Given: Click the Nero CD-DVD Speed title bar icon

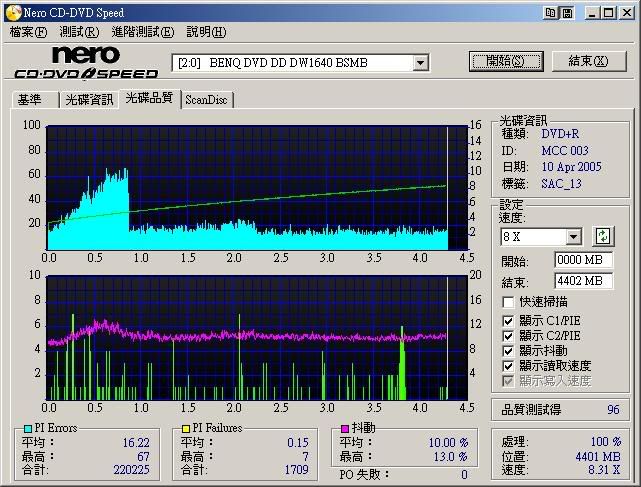Looking at the screenshot, I should coord(13,13).
